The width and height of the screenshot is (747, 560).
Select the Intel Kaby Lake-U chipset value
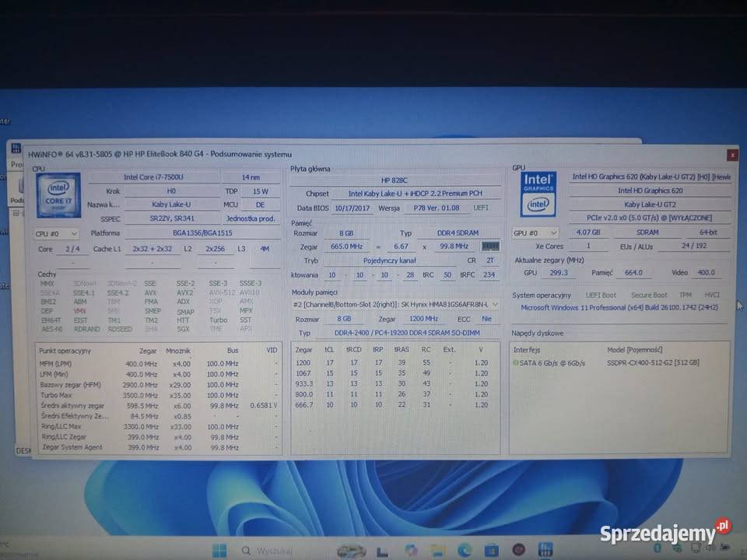click(x=416, y=194)
